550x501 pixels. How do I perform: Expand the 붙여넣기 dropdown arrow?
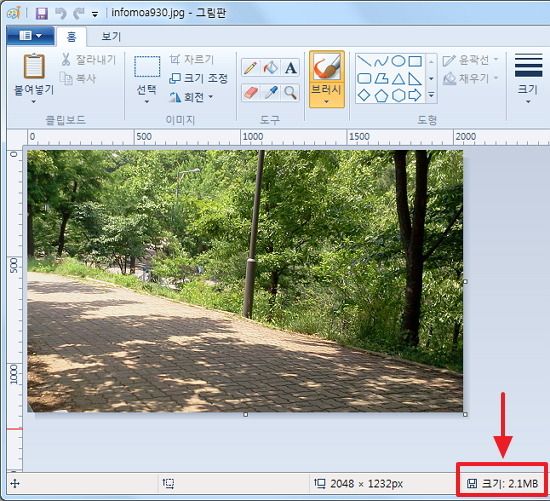pyautogui.click(x=34, y=102)
